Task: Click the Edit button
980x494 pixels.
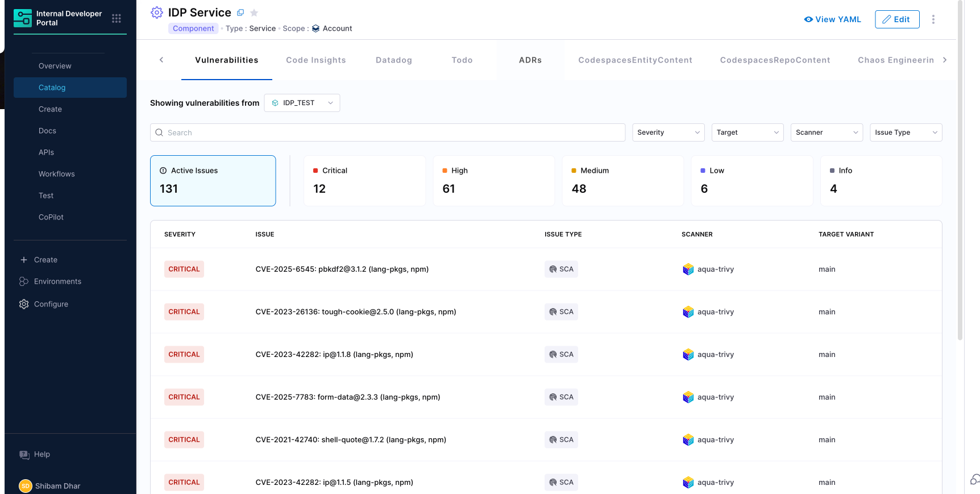Action: click(x=896, y=19)
